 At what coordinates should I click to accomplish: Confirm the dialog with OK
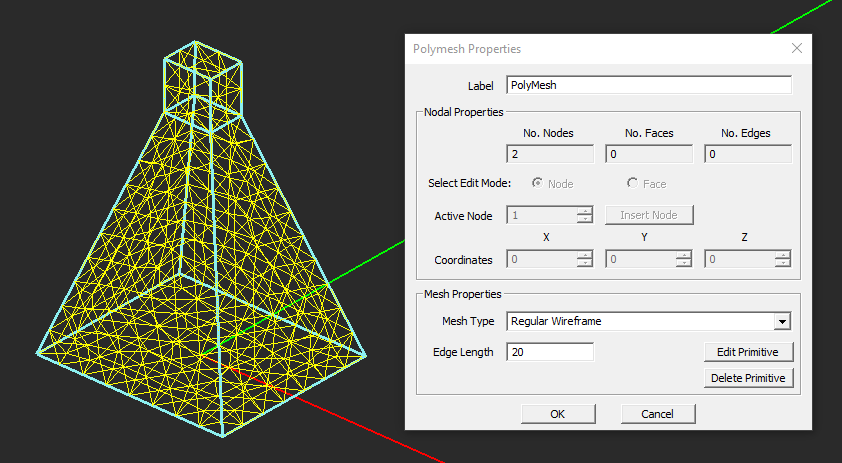point(558,413)
